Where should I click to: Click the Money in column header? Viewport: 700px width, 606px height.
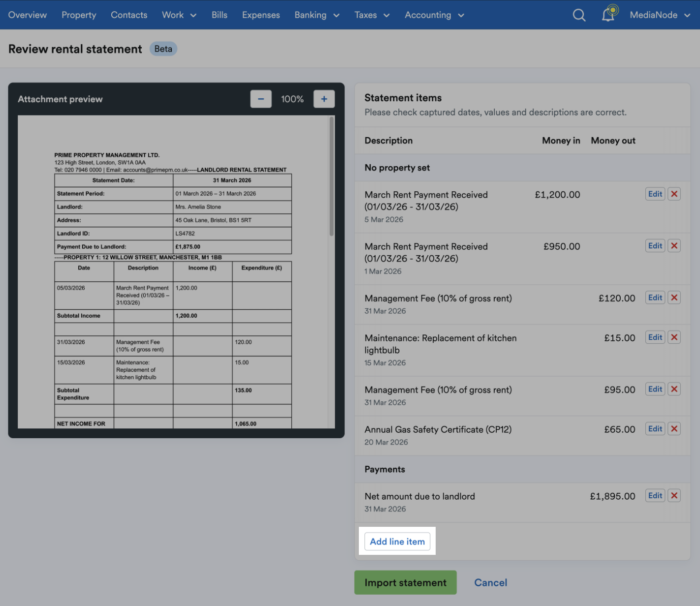561,141
